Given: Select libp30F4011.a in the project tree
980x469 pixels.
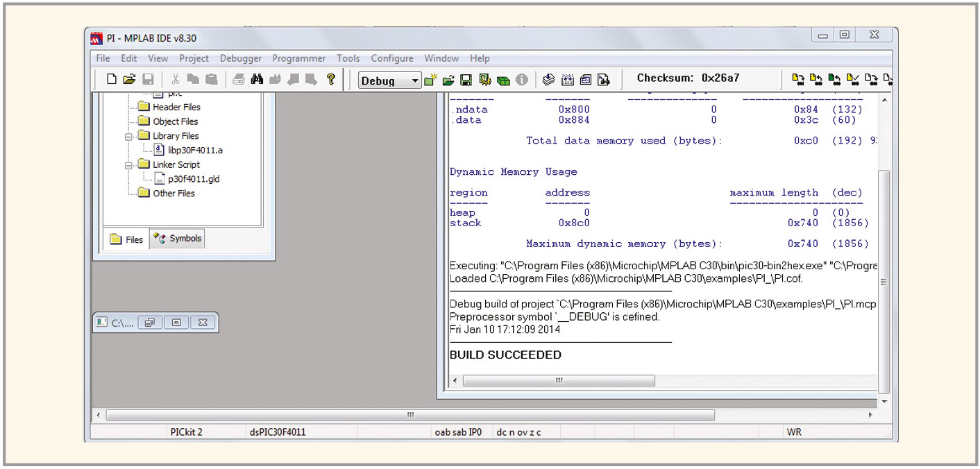Looking at the screenshot, I should [x=194, y=151].
